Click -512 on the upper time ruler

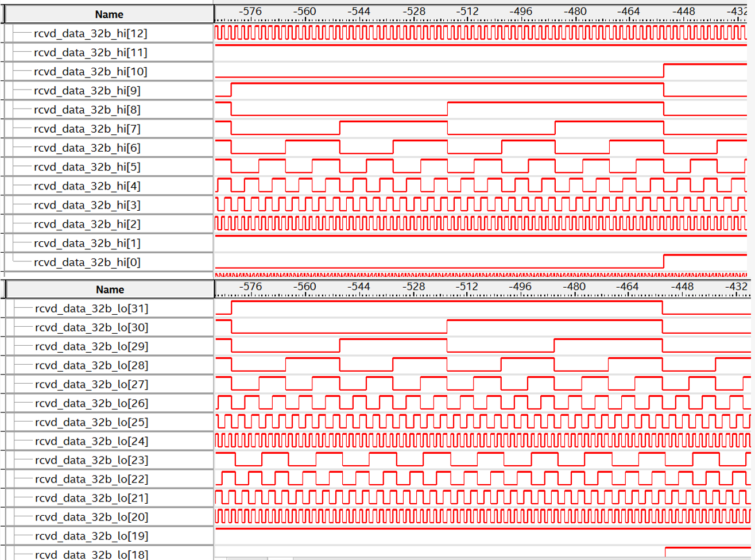(x=467, y=11)
